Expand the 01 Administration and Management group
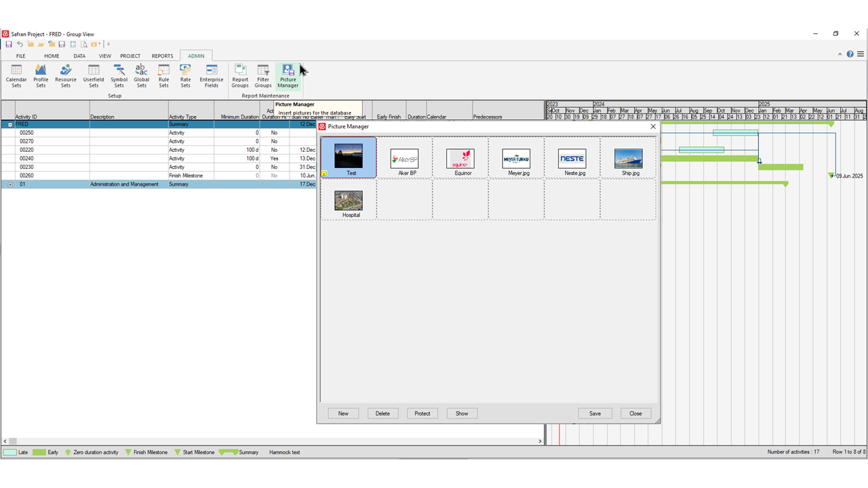Viewport: 868px width, 488px height. pyautogui.click(x=9, y=184)
